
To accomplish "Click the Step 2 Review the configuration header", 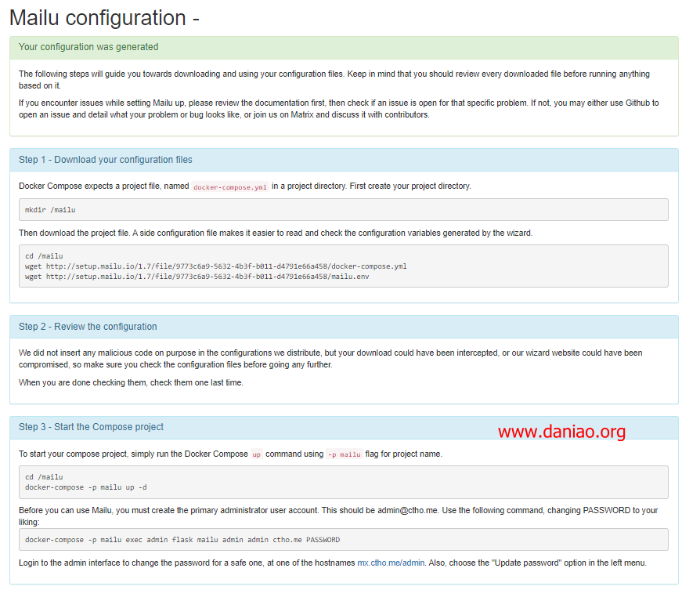I will coord(344,327).
